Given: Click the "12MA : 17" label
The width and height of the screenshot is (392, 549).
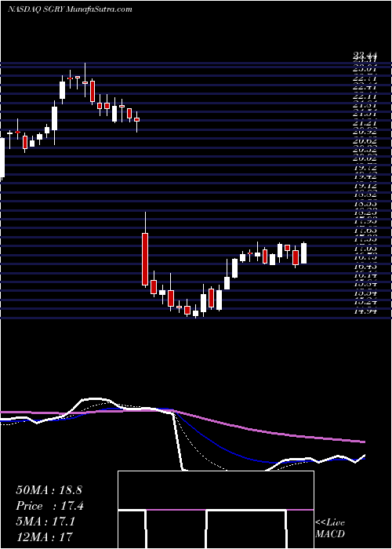Looking at the screenshot, I should point(44,536).
